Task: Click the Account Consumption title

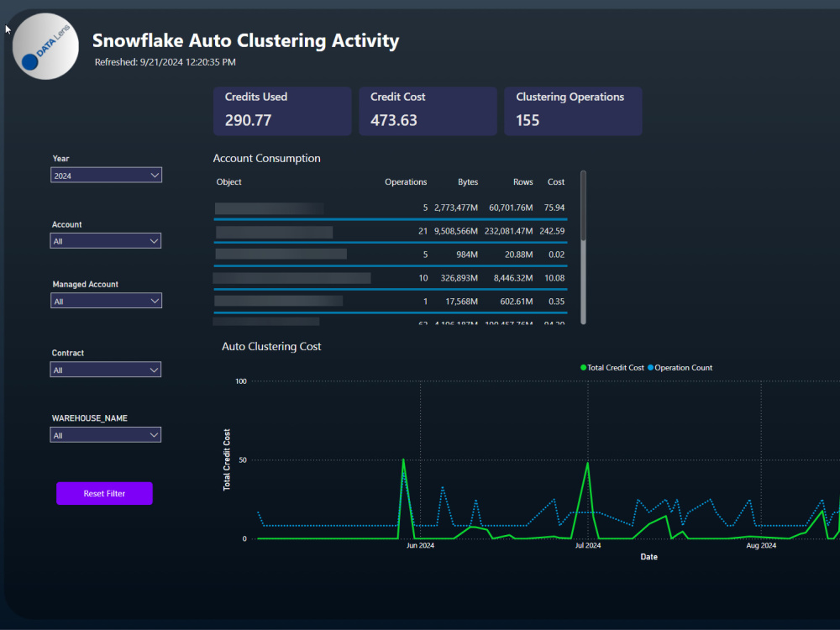Action: (x=267, y=158)
